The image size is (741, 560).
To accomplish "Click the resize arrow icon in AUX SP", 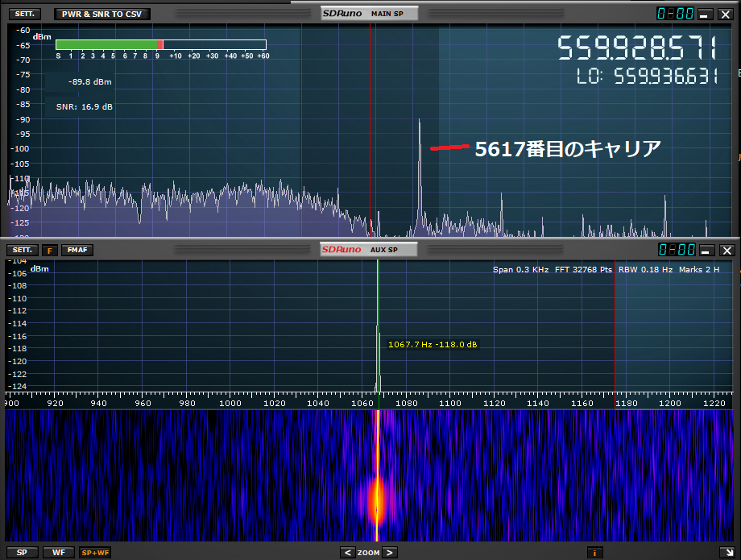I will 727,552.
